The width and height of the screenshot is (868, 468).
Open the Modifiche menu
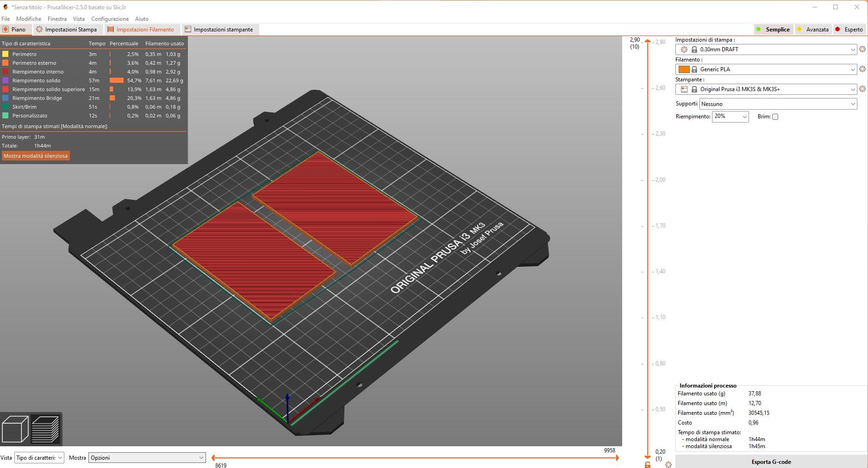pos(29,19)
